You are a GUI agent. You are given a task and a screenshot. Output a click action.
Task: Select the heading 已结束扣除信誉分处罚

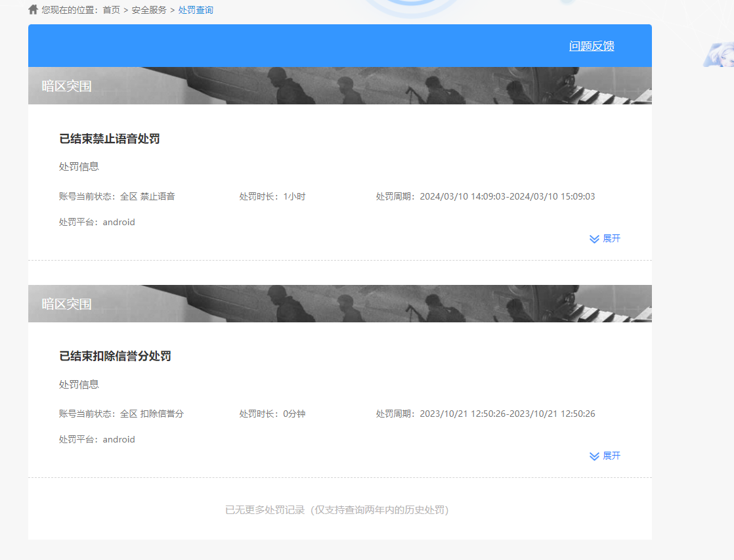[x=115, y=356]
